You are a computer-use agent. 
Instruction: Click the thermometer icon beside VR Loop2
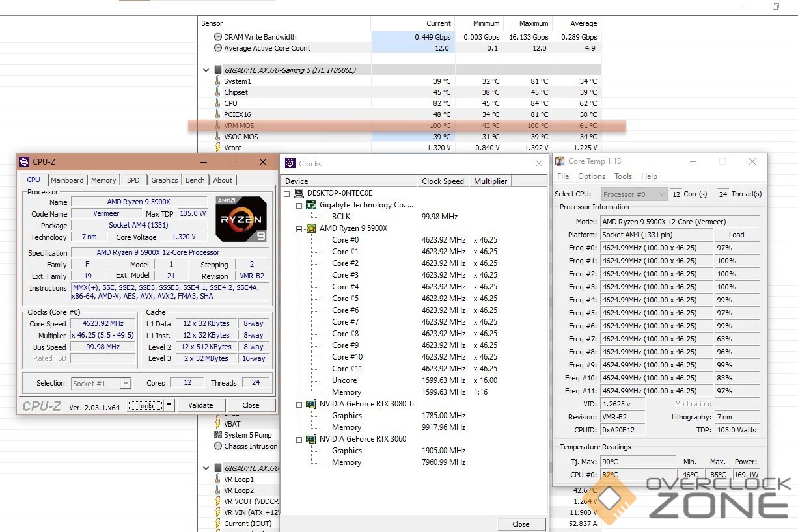point(218,490)
